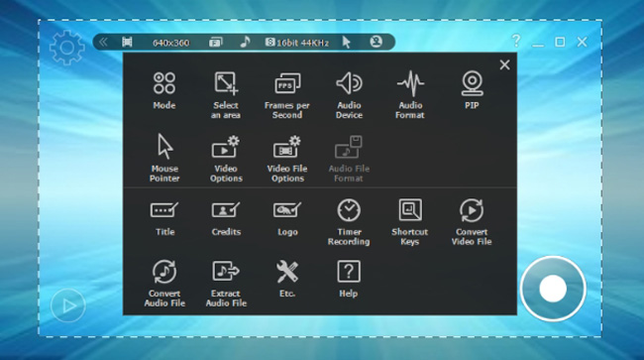
Task: Click the music note toolbar icon
Action: click(245, 42)
